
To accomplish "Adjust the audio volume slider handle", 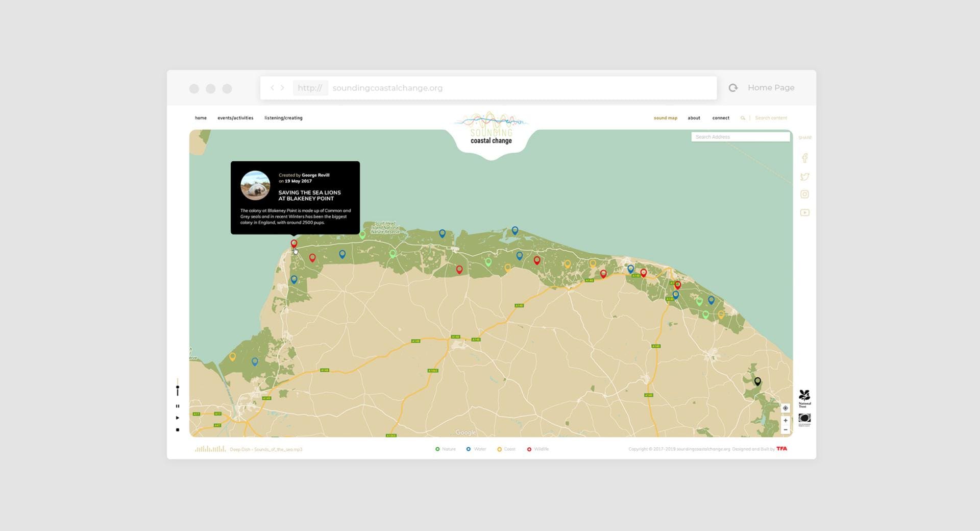I will coord(178,388).
